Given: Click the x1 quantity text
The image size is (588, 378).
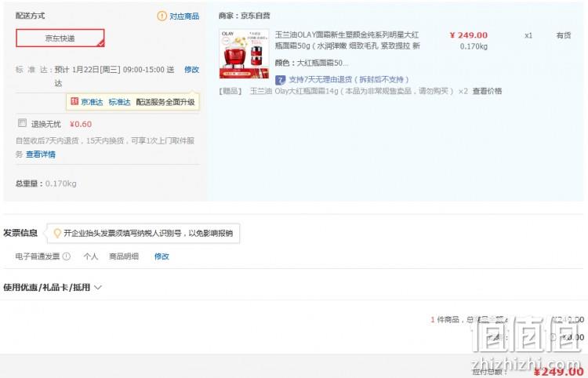Looking at the screenshot, I should (528, 35).
